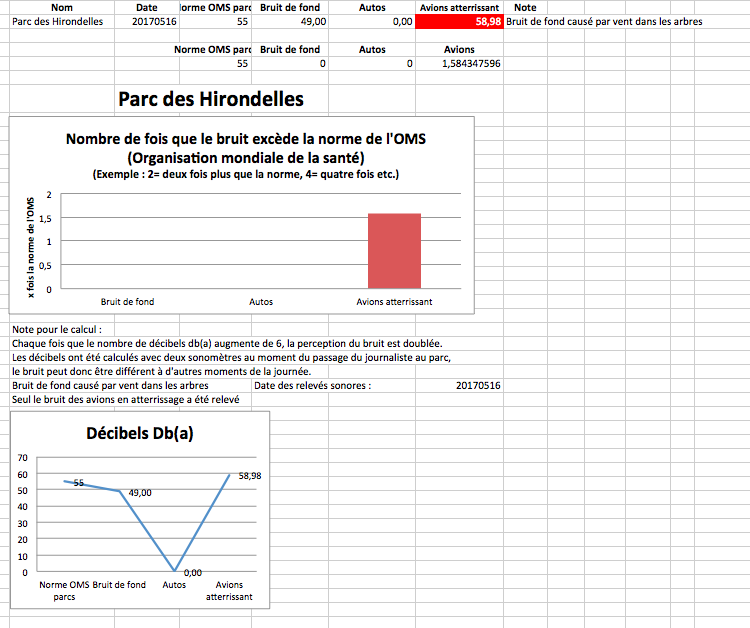
Task: Select the 49,00 cell under 'Bruit de fond'
Action: point(292,21)
